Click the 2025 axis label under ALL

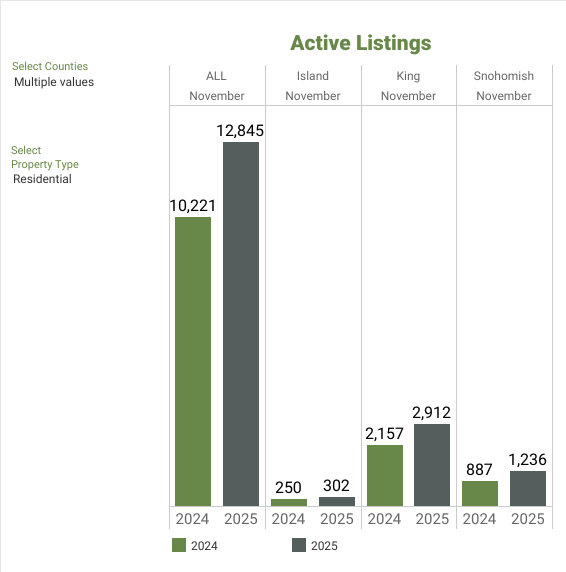241,519
